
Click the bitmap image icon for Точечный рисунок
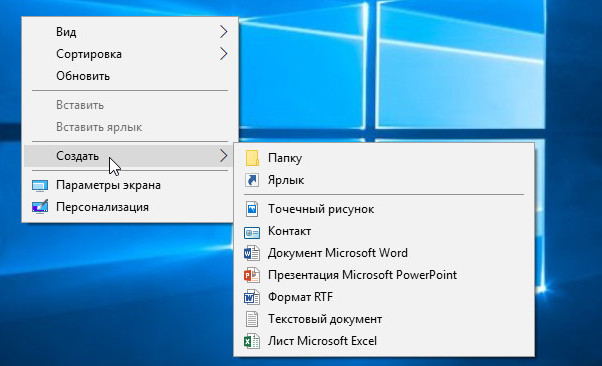click(252, 209)
